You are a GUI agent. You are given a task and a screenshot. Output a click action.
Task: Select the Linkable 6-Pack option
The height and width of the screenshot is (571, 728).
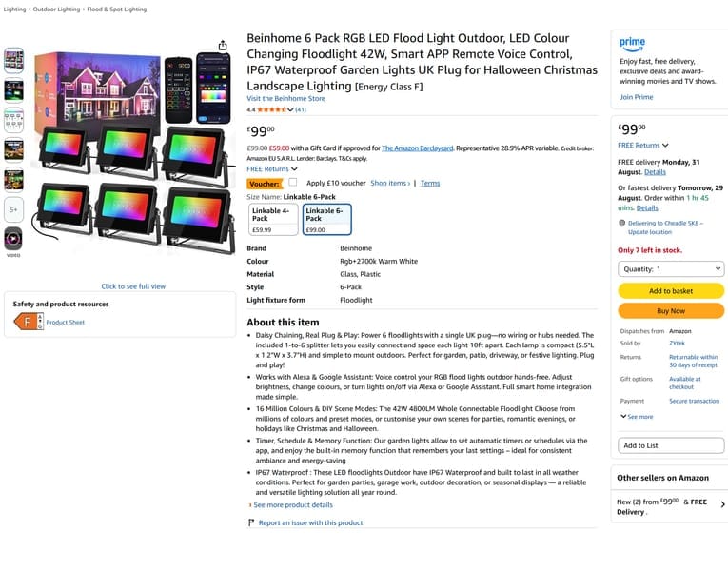(x=326, y=219)
